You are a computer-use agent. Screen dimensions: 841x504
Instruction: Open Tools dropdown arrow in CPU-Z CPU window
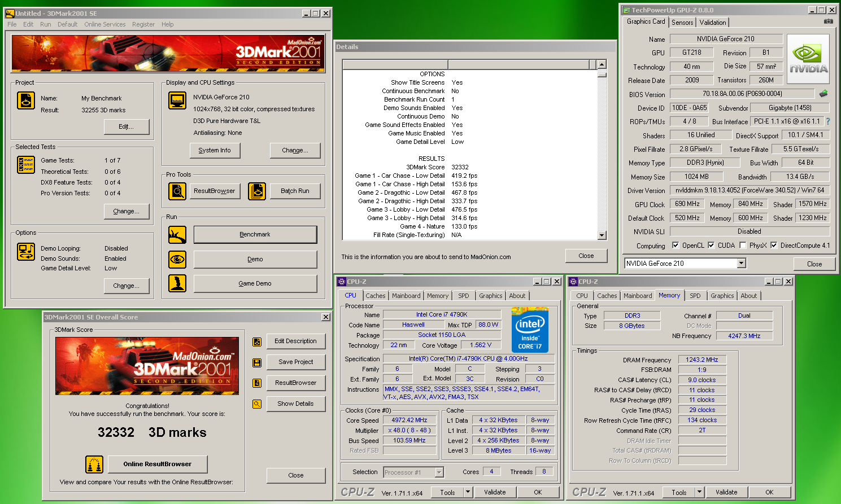coord(468,492)
